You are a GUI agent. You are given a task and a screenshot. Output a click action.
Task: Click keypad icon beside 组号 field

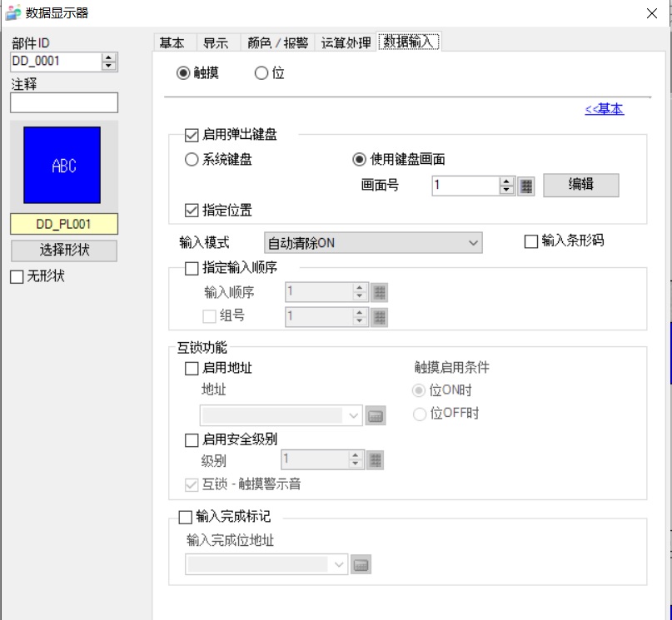coord(379,316)
